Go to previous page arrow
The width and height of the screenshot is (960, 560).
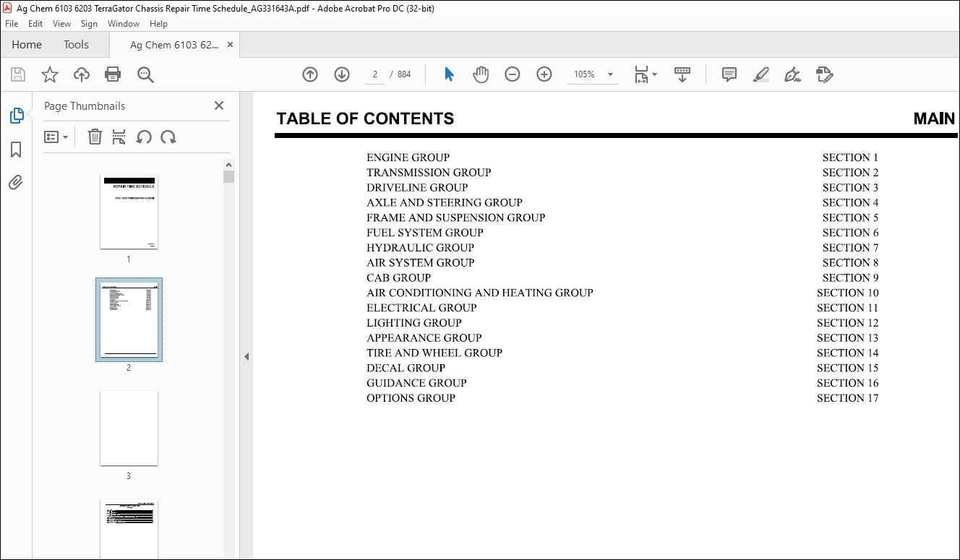(310, 74)
